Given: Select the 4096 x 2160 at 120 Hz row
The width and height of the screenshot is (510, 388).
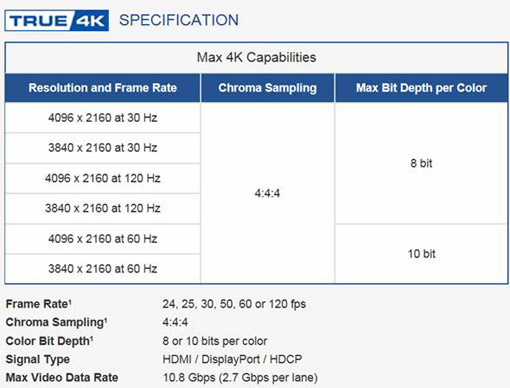Looking at the screenshot, I should (103, 178).
